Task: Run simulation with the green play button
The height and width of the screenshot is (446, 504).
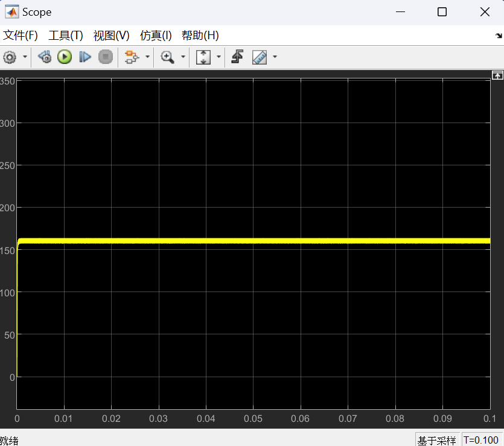Action: (65, 57)
